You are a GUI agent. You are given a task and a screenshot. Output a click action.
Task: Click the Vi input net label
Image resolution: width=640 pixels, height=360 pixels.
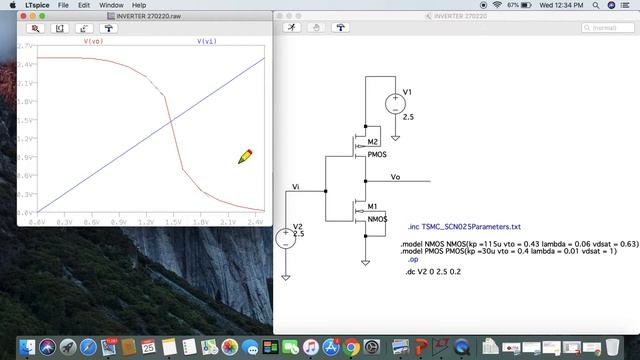(296, 187)
